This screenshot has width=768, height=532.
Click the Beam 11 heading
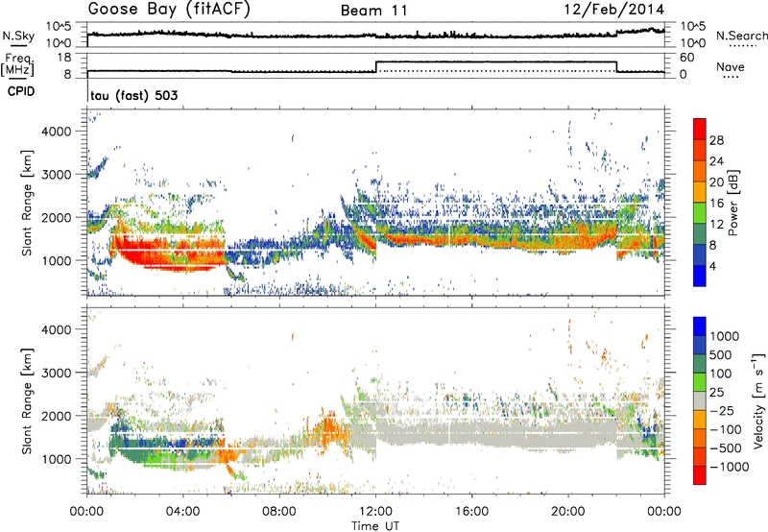[x=374, y=11]
